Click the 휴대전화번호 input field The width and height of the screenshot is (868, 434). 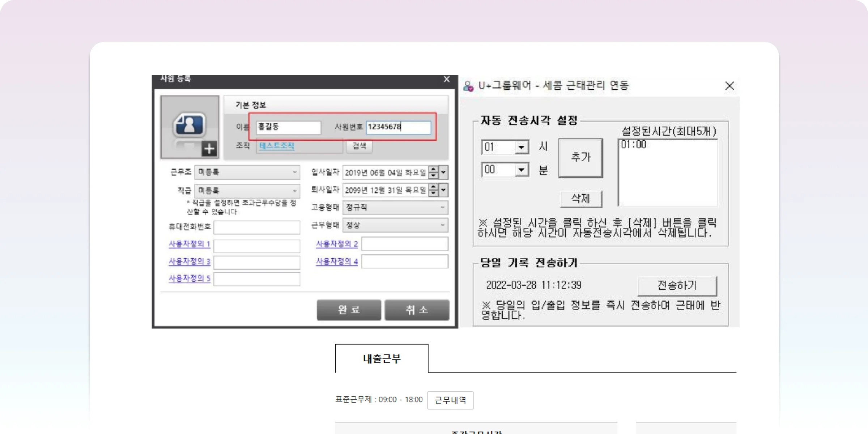click(256, 227)
